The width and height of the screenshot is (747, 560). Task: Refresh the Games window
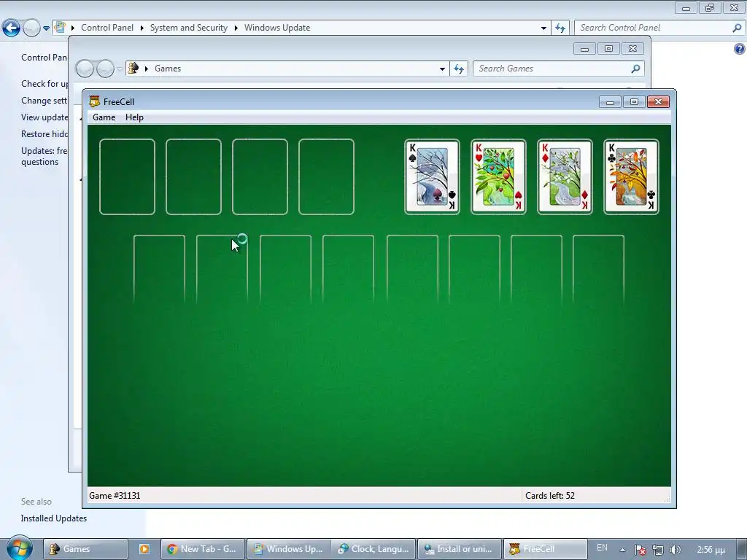[459, 69]
